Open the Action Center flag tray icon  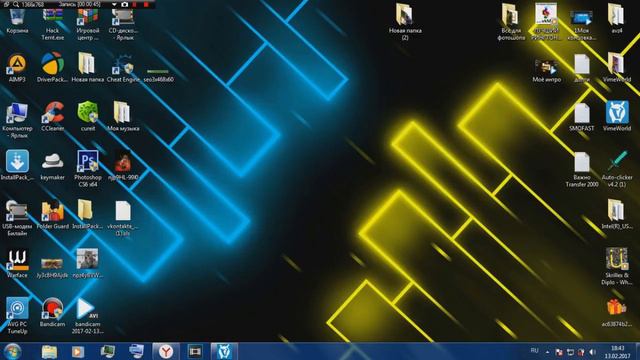[x=559, y=352]
